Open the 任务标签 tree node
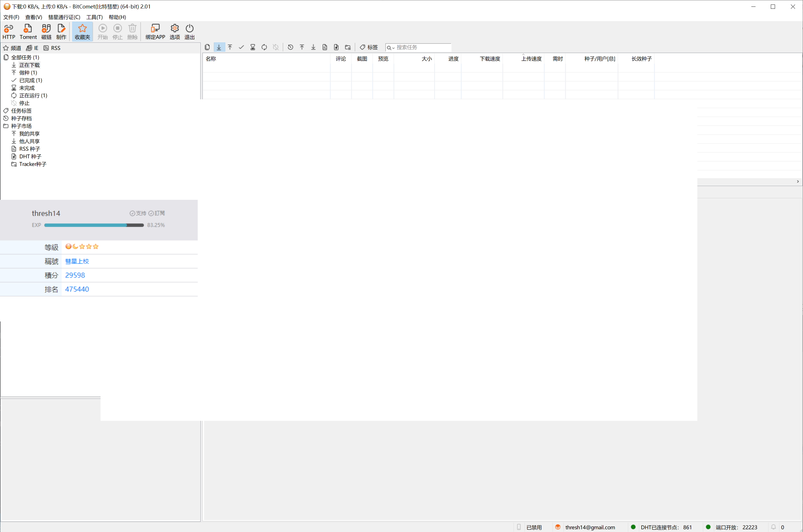Viewport: 803px width, 532px height. tap(21, 111)
